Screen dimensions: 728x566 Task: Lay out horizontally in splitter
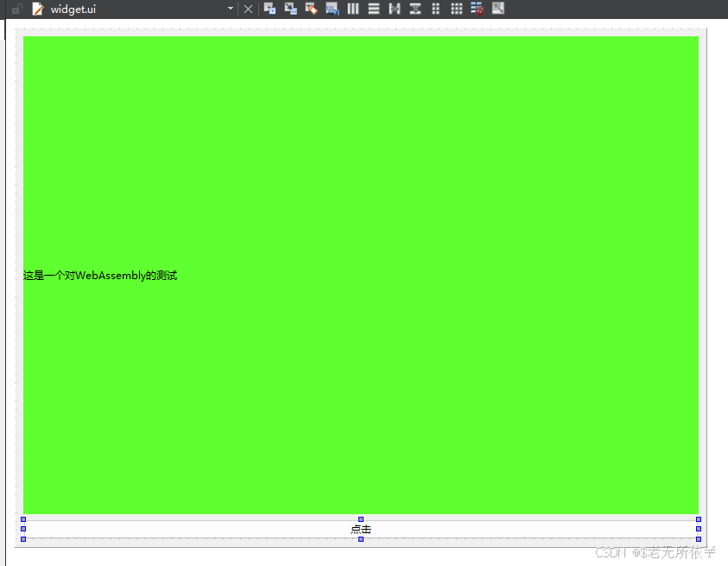pos(395,9)
